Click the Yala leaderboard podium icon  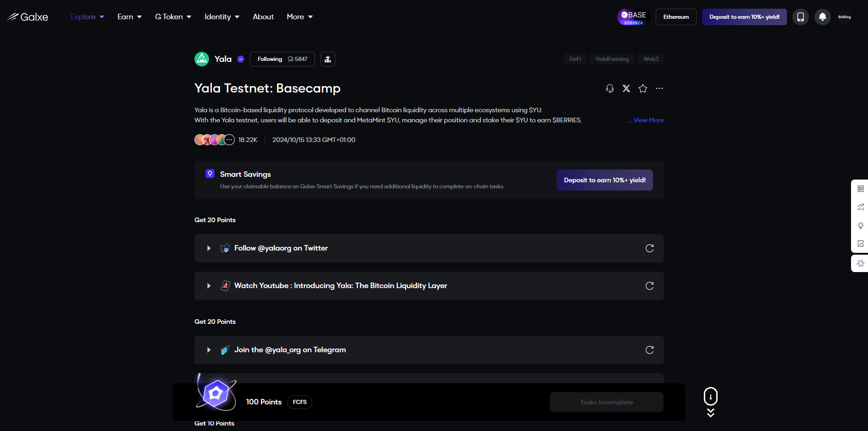[x=327, y=59]
